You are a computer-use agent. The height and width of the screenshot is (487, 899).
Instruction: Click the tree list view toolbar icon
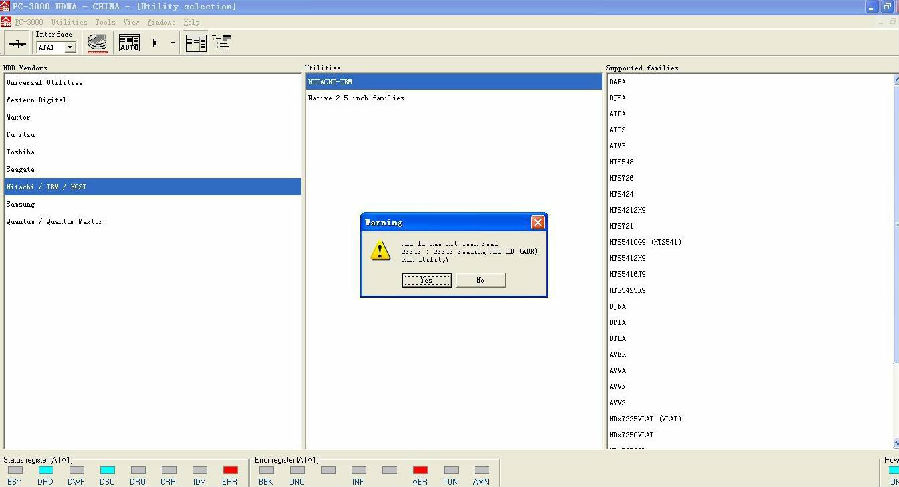pyautogui.click(x=221, y=42)
